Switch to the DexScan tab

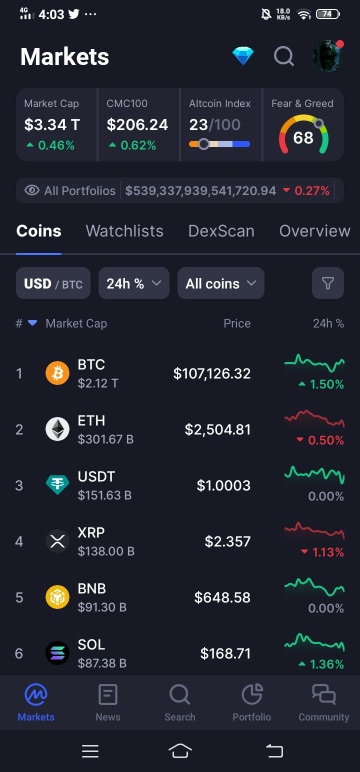[221, 231]
